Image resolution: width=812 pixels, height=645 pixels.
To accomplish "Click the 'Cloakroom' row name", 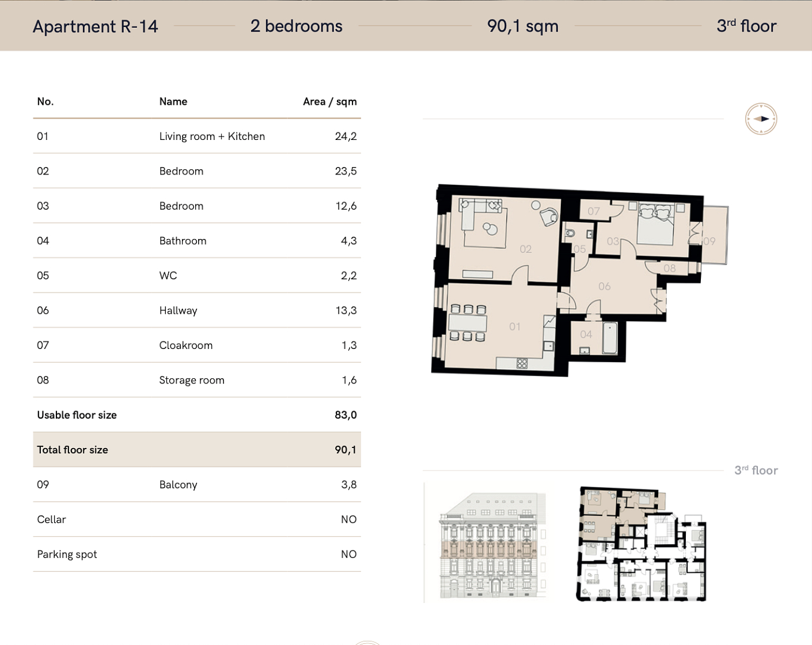I will (186, 345).
